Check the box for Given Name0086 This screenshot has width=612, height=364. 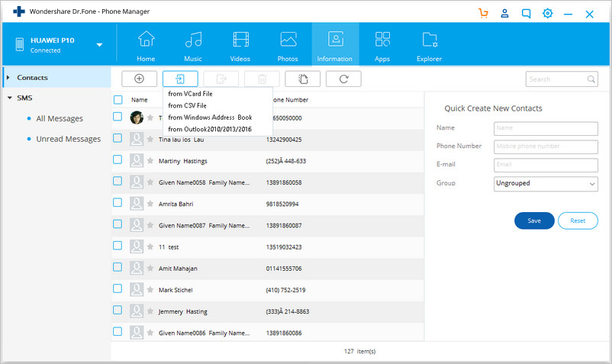pos(118,331)
